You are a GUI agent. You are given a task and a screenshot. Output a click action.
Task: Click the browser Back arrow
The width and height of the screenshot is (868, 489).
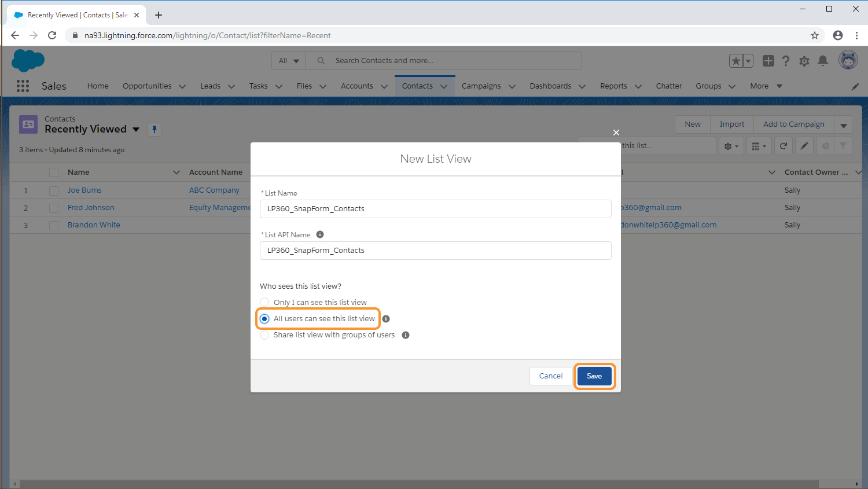click(x=15, y=35)
